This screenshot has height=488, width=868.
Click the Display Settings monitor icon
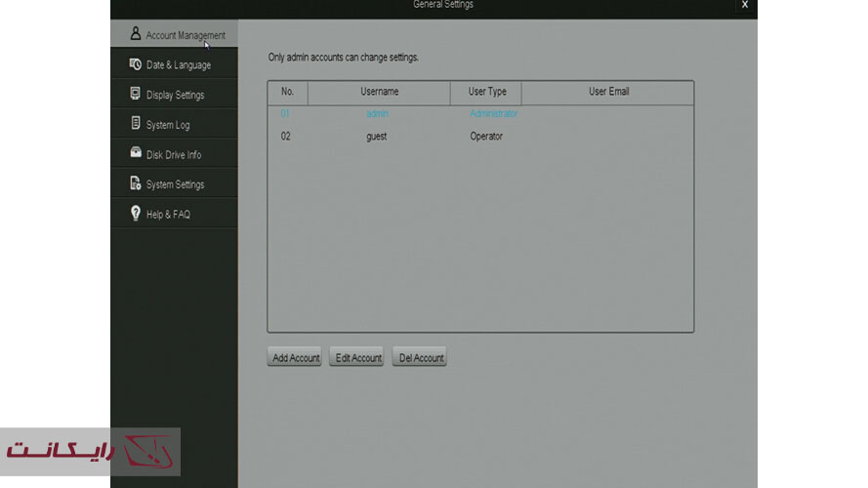[136, 95]
